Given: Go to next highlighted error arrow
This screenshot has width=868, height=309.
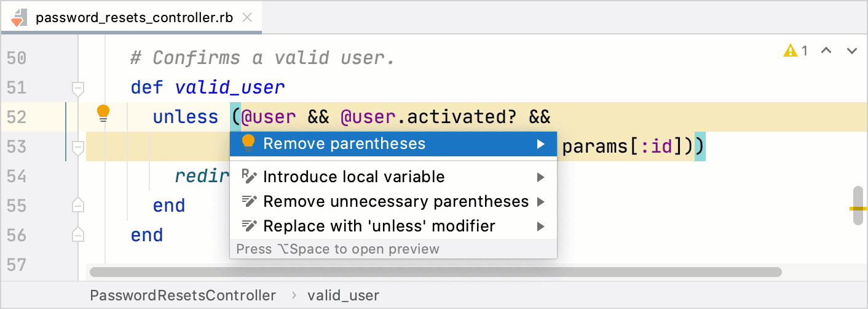Looking at the screenshot, I should coord(852,51).
